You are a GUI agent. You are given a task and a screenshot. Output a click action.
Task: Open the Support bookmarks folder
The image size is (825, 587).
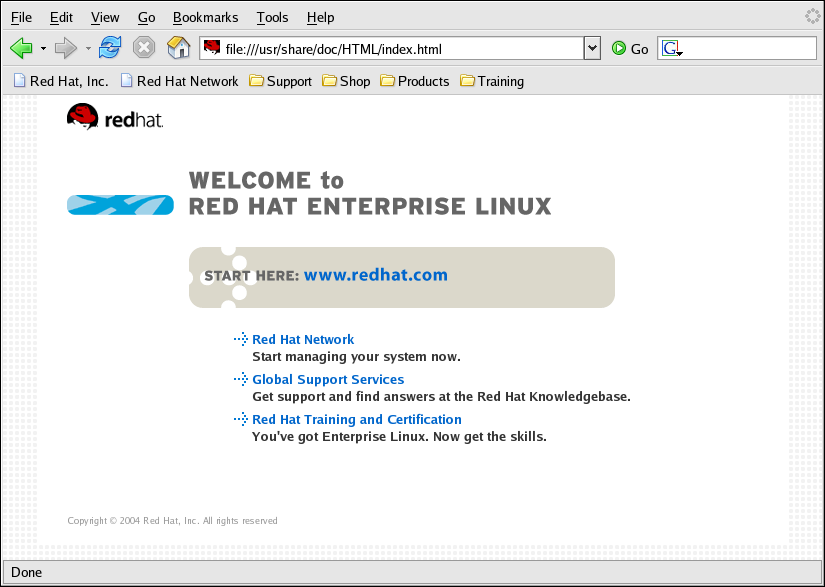pos(280,81)
